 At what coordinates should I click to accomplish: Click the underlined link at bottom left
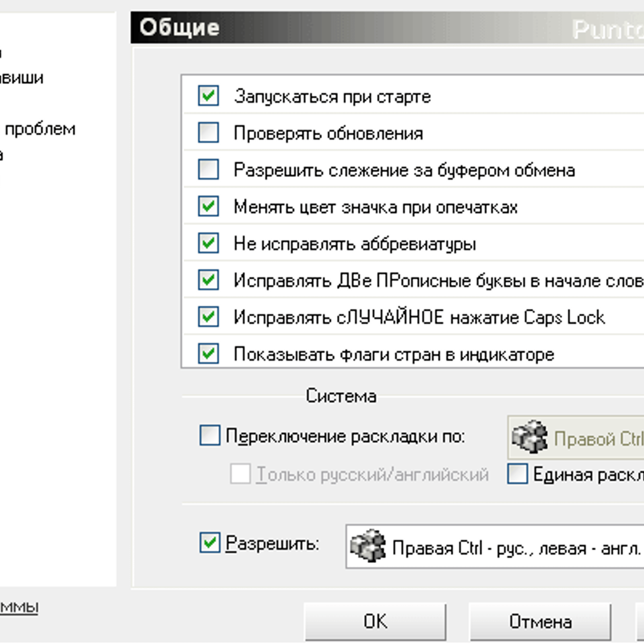[19, 607]
